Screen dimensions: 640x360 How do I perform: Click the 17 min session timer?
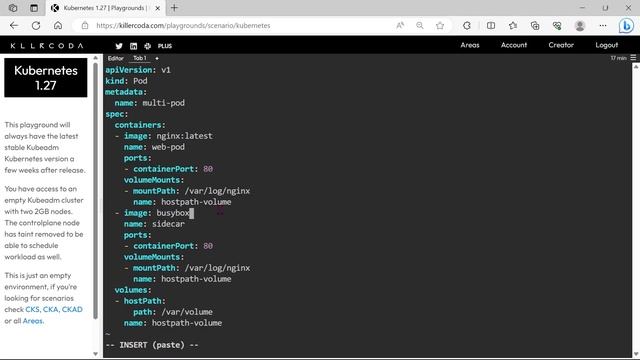click(x=618, y=58)
